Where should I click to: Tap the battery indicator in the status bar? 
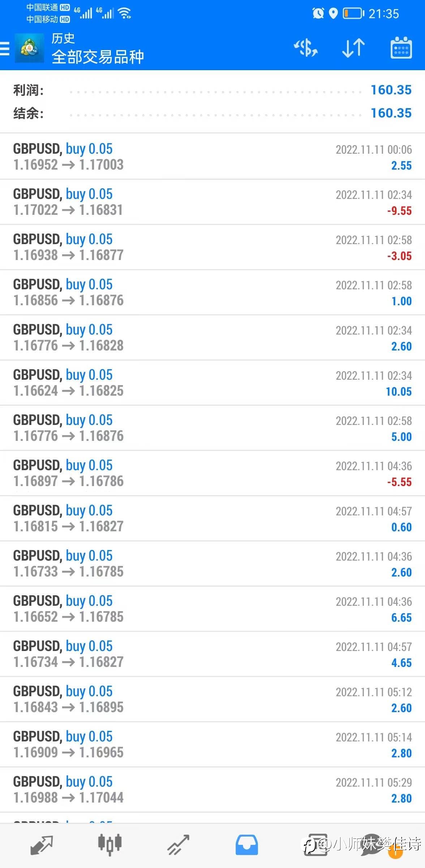point(353,14)
